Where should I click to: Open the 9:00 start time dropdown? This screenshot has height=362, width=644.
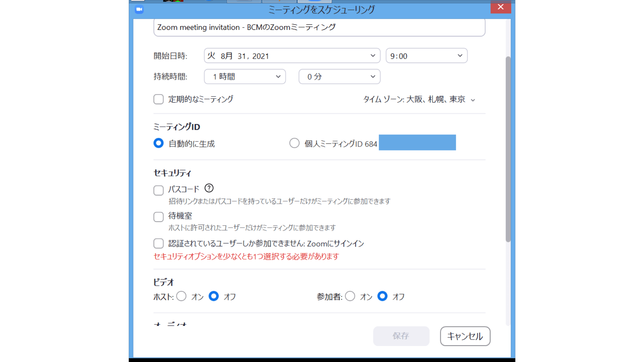pos(460,56)
